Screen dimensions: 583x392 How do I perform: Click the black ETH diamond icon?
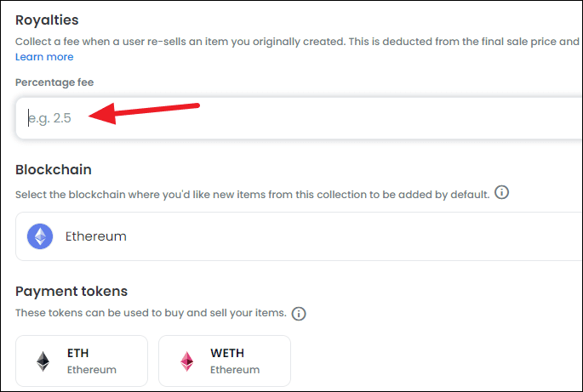[x=43, y=361]
